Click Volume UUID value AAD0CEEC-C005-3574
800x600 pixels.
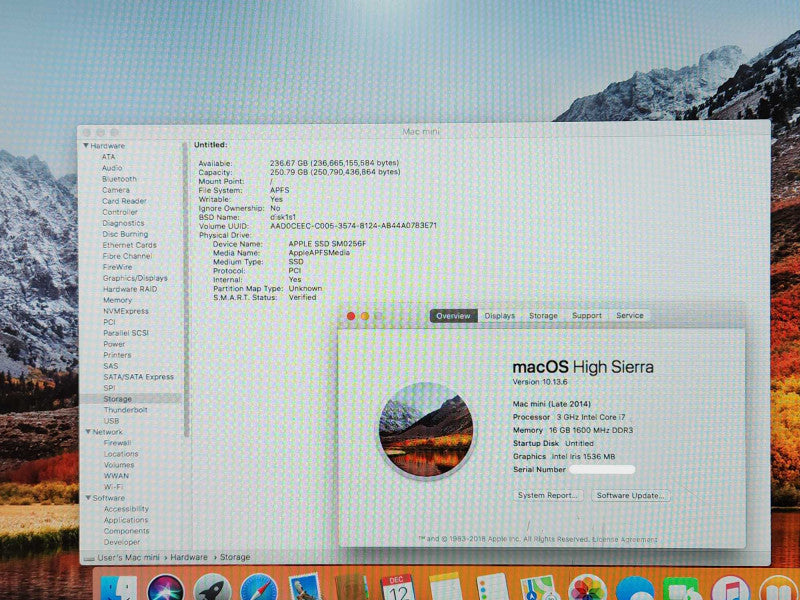click(x=354, y=226)
